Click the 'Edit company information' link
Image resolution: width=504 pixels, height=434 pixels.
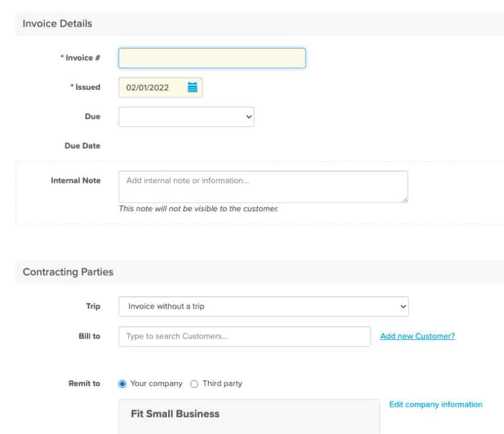click(x=435, y=404)
